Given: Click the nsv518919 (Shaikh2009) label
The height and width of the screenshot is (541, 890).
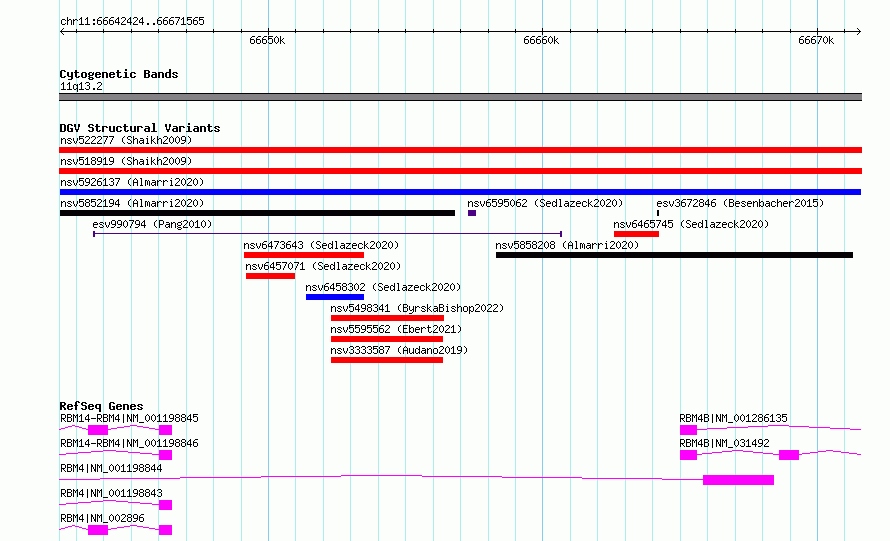Looking at the screenshot, I should click(x=126, y=161).
